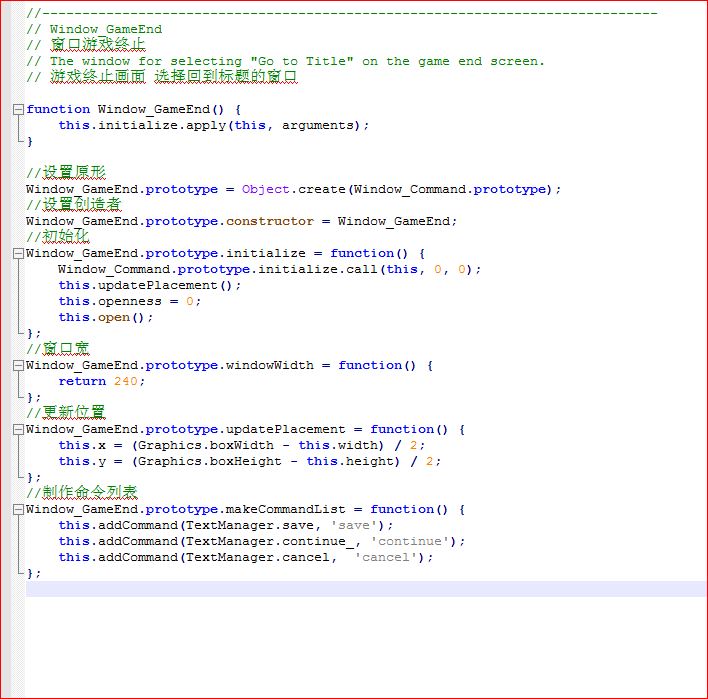Image resolution: width=708 pixels, height=699 pixels.
Task: Collapse the updatePlacement function fold marker
Action: coord(18,429)
